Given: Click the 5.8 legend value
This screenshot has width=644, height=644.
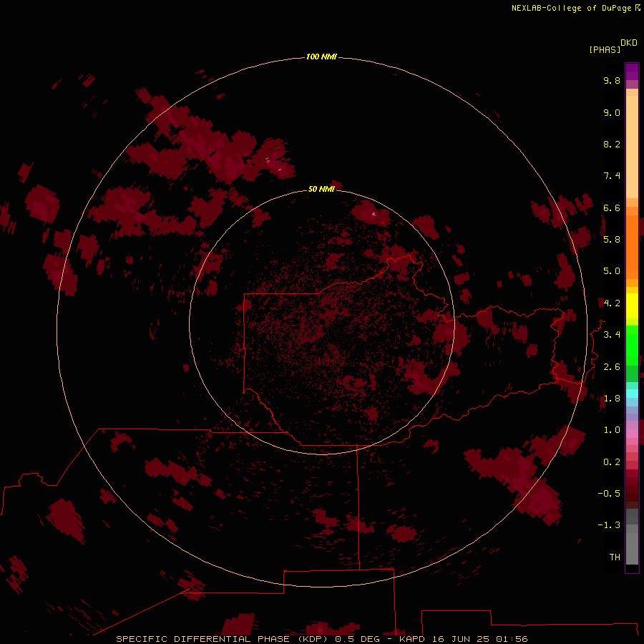Looking at the screenshot, I should tap(612, 240).
